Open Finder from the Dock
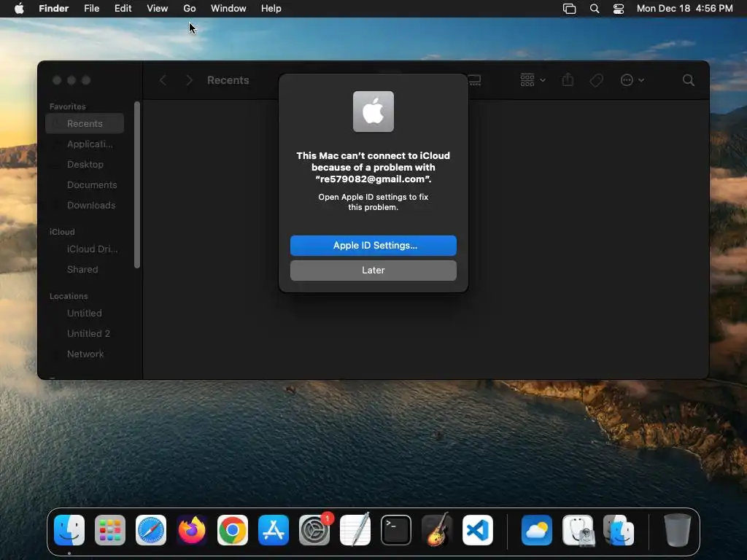The image size is (747, 560). 69,530
